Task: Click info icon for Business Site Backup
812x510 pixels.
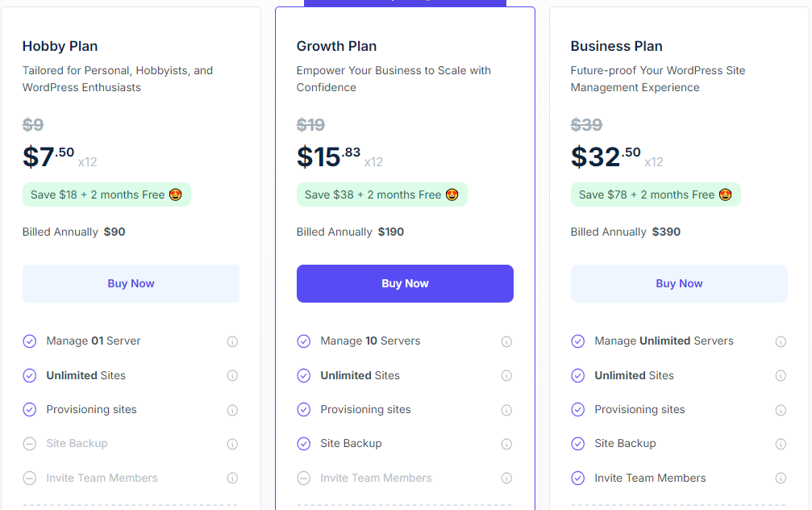Action: [781, 444]
